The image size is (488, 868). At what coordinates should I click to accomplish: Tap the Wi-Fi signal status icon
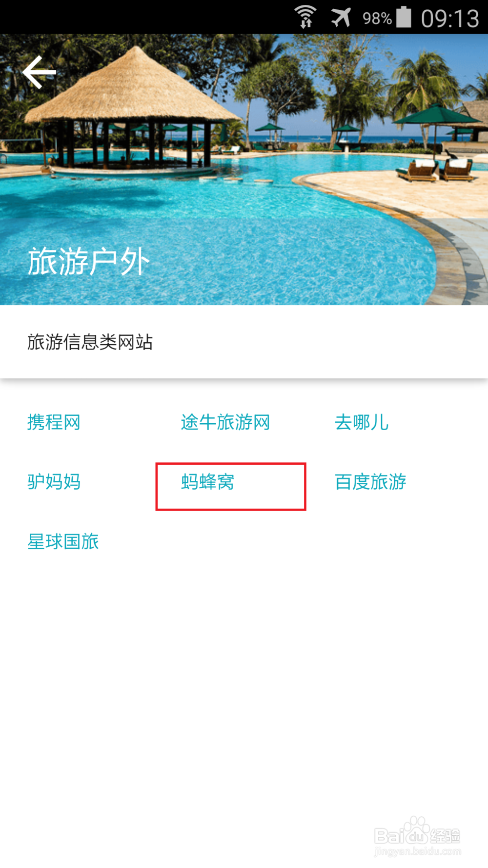click(306, 17)
